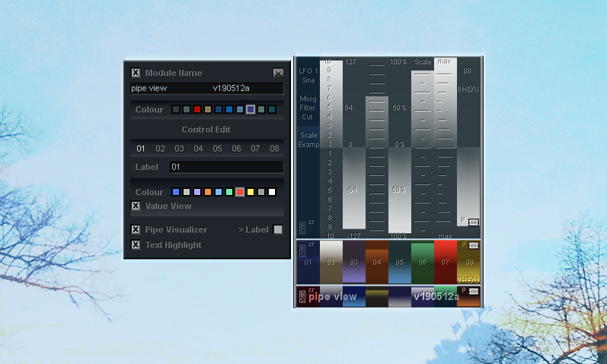Select control 03 in Control Edit
Image resolution: width=607 pixels, height=364 pixels.
(x=179, y=148)
